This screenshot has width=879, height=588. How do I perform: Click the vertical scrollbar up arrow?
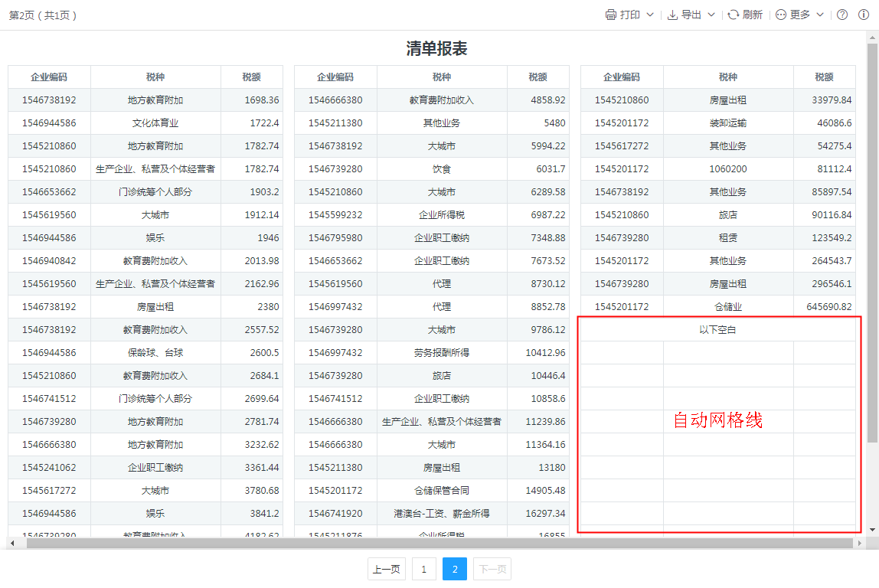872,37
